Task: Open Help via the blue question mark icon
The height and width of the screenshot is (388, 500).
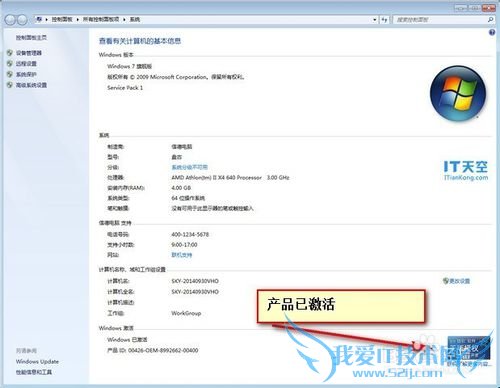Action: point(492,32)
